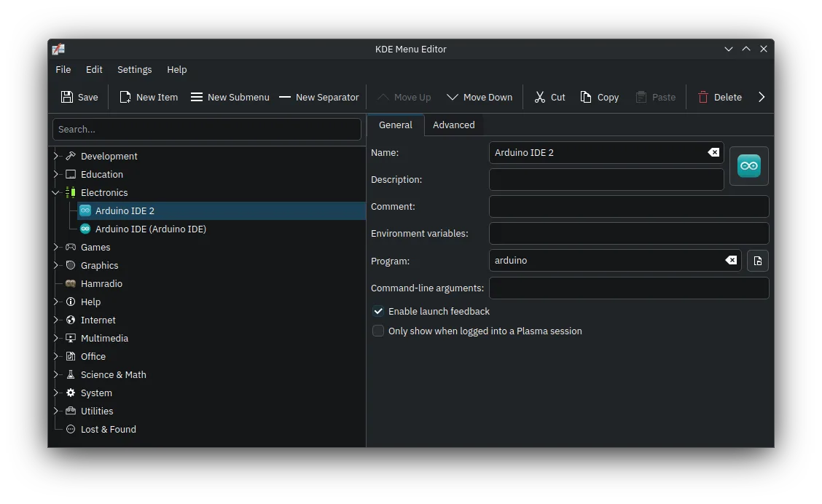Expand the Help category
822x504 pixels.
(55, 302)
